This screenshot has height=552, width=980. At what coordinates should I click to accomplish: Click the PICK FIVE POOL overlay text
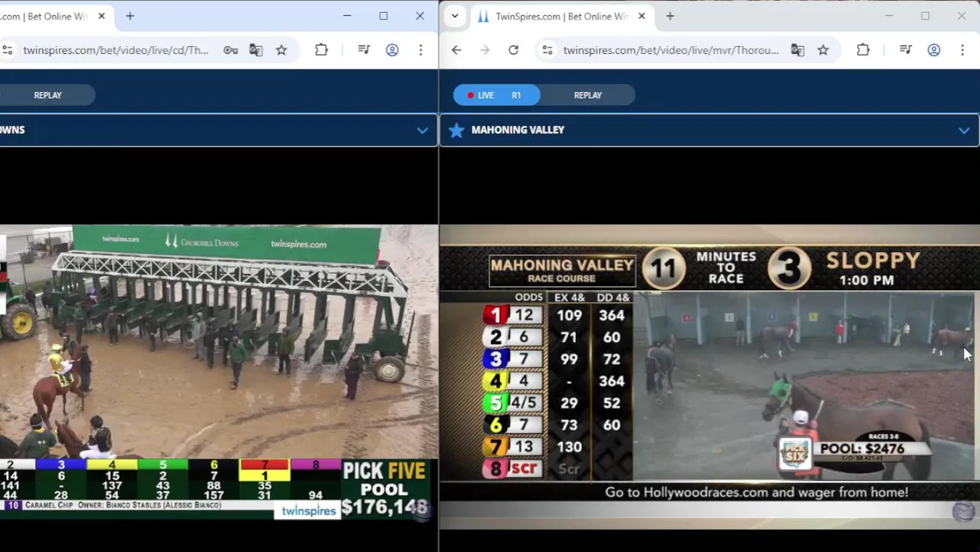384,489
